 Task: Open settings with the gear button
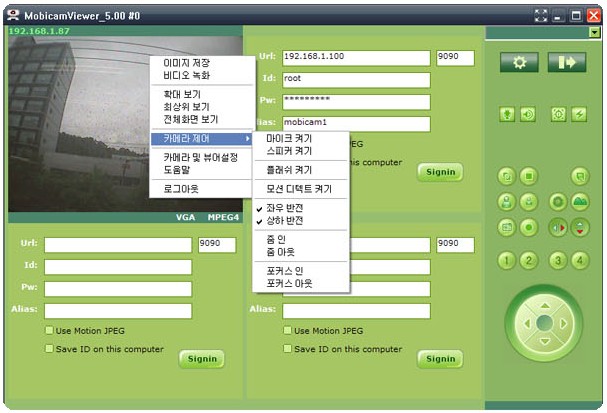[519, 62]
